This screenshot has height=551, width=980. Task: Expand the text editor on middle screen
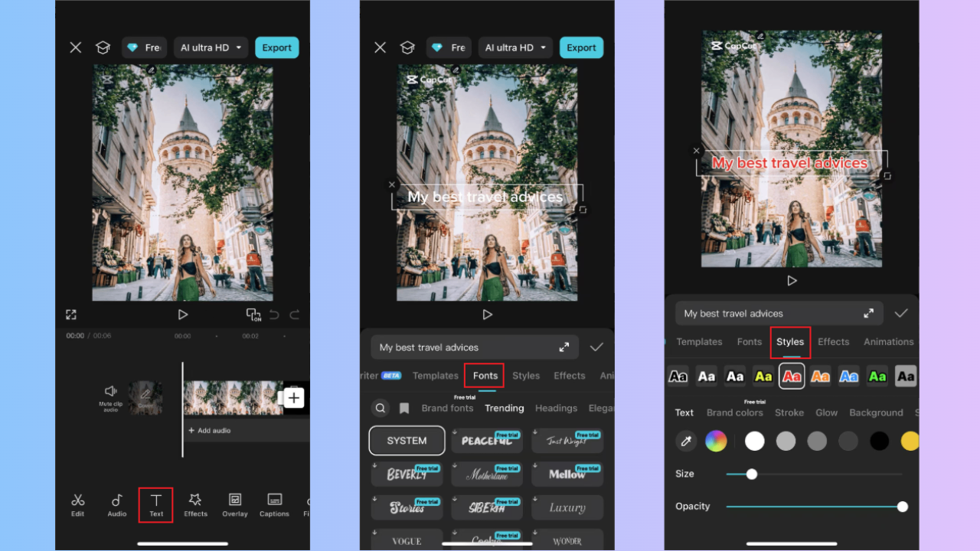pos(564,347)
